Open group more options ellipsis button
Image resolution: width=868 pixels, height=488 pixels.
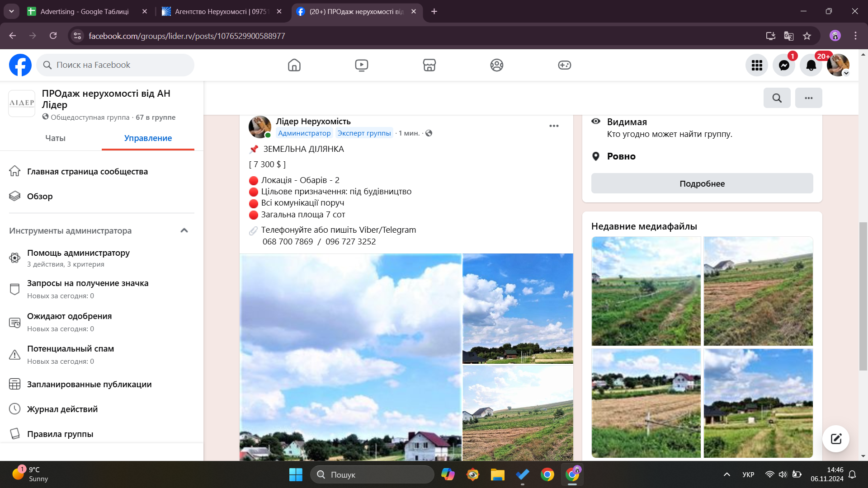[x=808, y=98]
